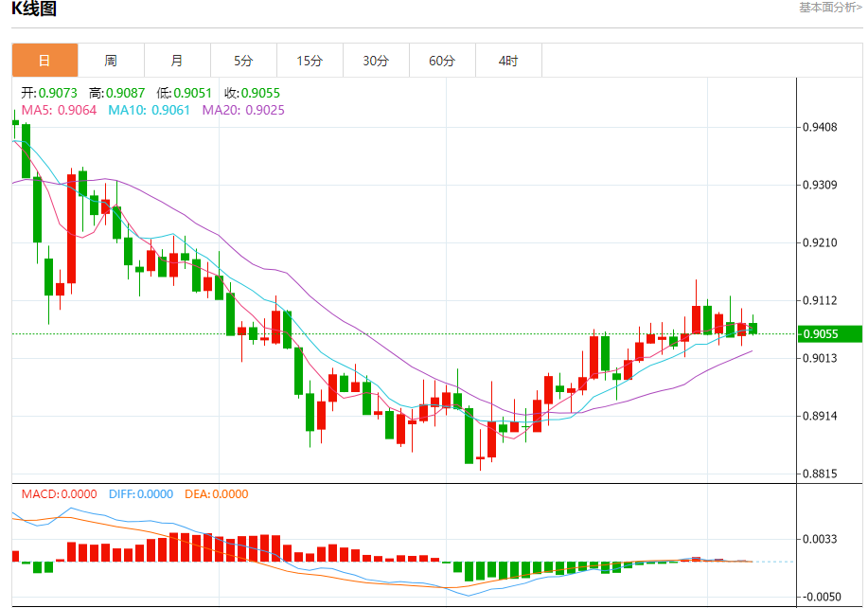Click the 0.9309 price axis label
The image size is (868, 608).
821,185
